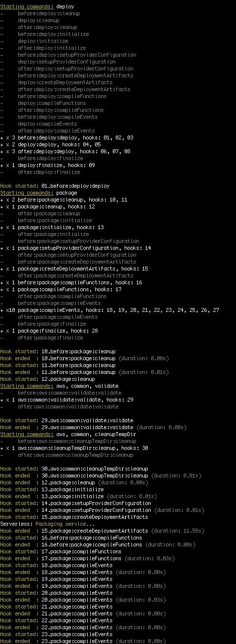Click 'after:deploy:deploy, hooks: 06, 07, 08' line
236x644 pixels.
65,151
